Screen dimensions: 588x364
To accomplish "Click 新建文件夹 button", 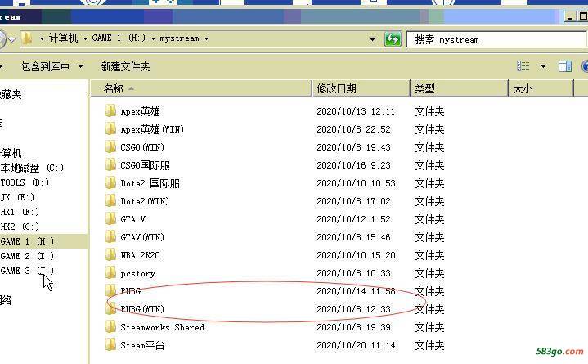I will pos(125,67).
